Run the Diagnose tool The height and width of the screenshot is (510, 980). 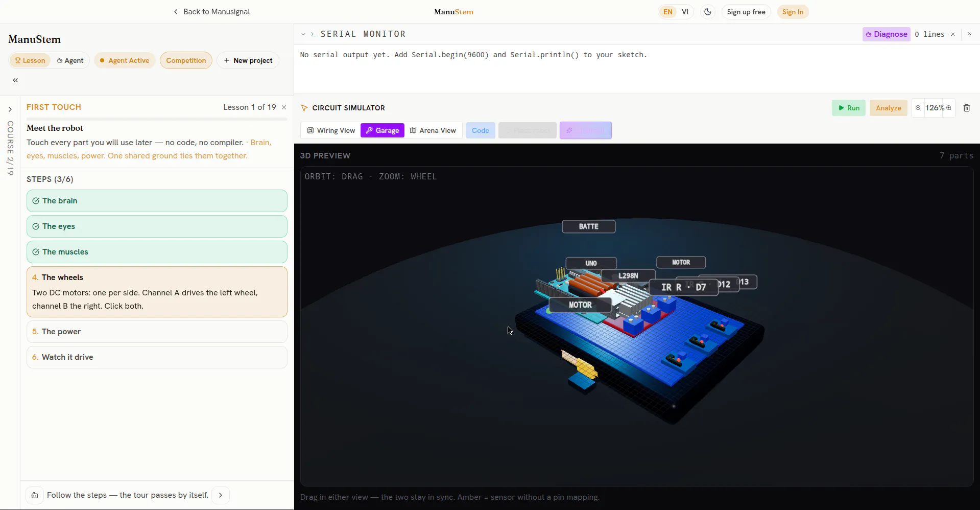887,34
